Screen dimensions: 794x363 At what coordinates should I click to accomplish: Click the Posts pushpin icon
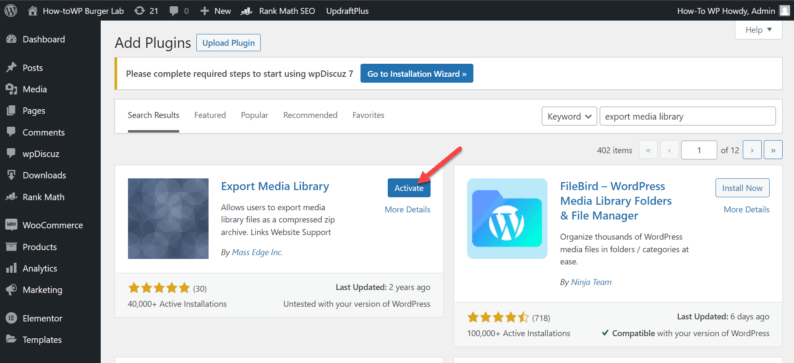pos(11,68)
